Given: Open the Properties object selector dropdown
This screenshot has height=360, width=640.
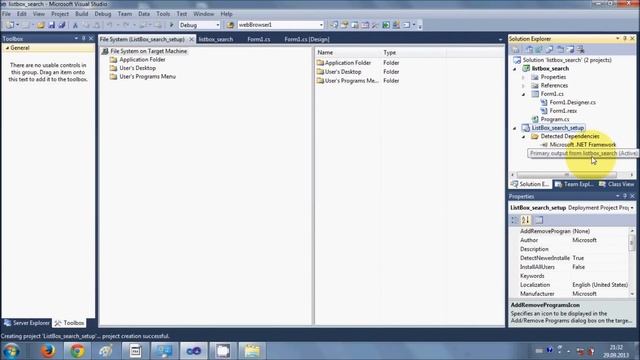Looking at the screenshot, I should 632,208.
